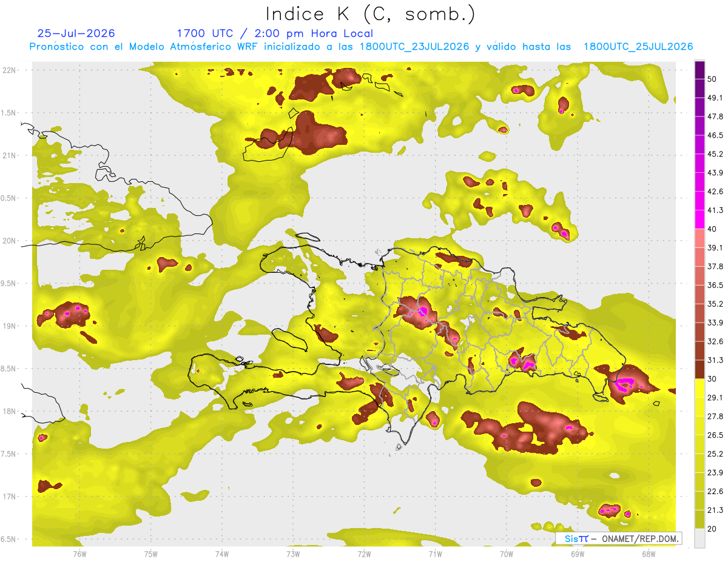728x562 pixels.
Task: Click the "72W" longitude label
Action: [364, 554]
